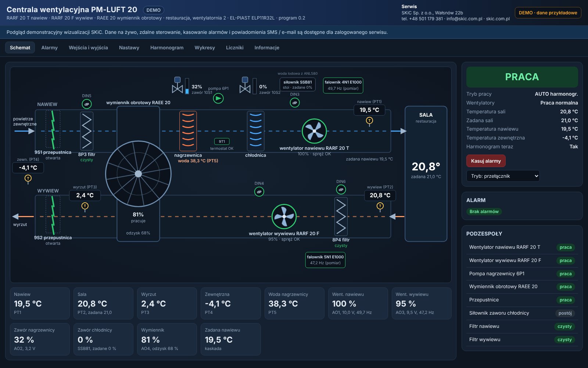Click the supply fan RARF 20 T icon
This screenshot has width=588, height=368.
pyautogui.click(x=314, y=131)
